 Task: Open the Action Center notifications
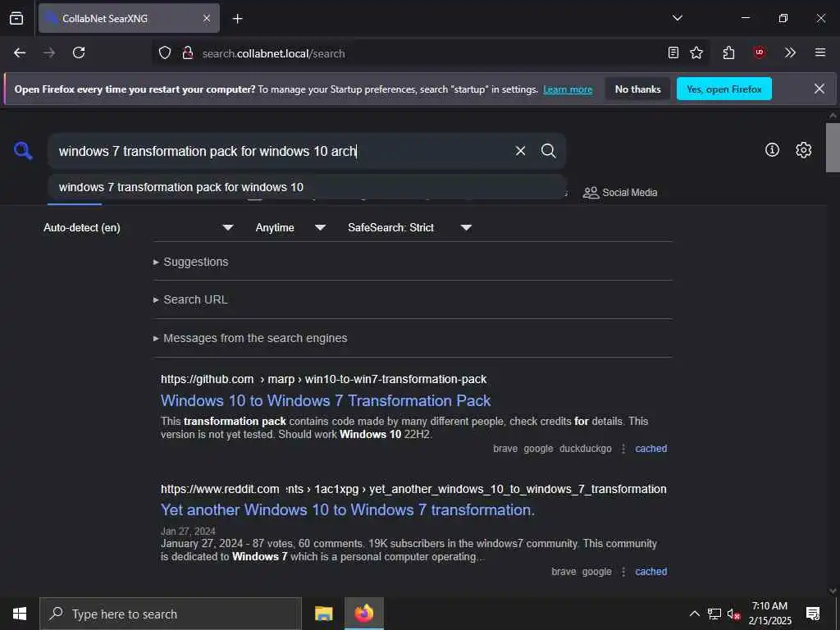pos(813,614)
